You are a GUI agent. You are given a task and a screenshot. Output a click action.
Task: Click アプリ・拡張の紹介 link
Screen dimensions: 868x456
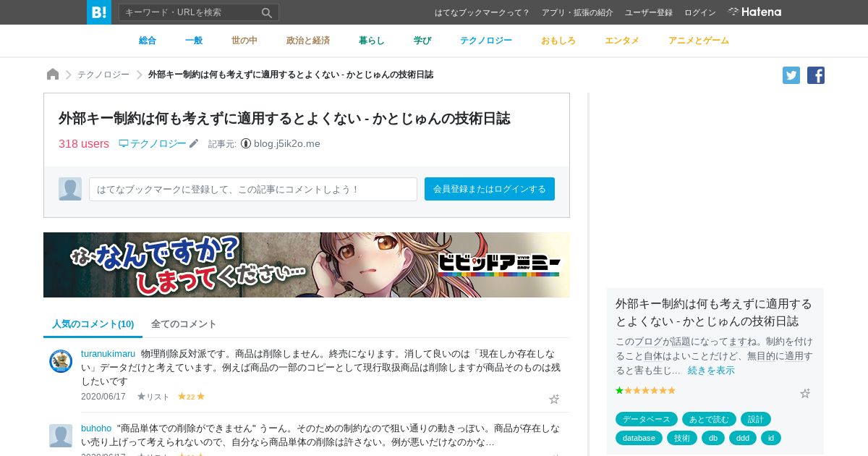pyautogui.click(x=577, y=12)
